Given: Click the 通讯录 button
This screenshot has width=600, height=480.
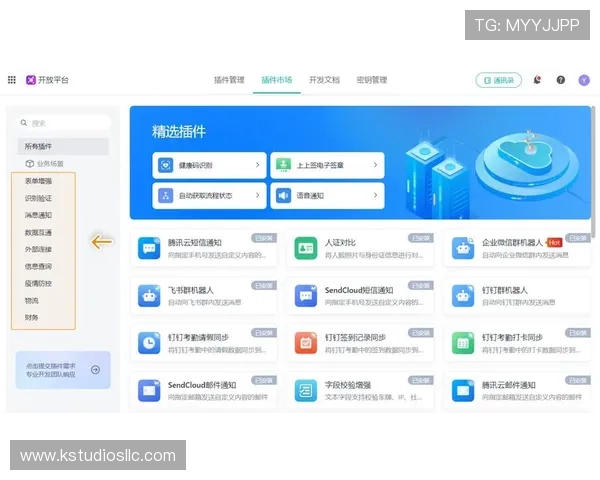Looking at the screenshot, I should tap(499, 80).
